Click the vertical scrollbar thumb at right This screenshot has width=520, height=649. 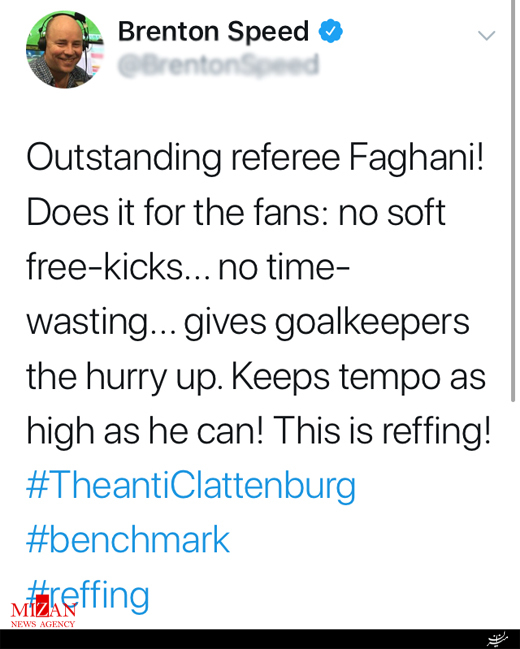click(513, 201)
